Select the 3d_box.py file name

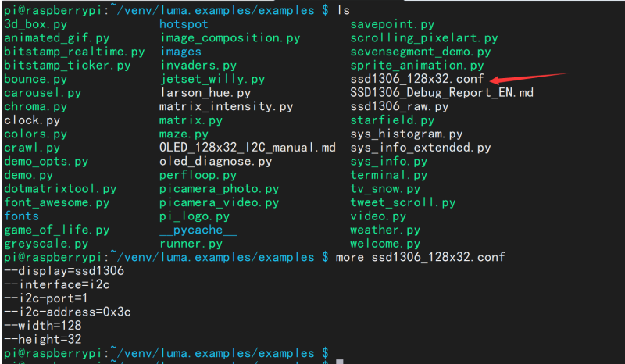point(35,24)
